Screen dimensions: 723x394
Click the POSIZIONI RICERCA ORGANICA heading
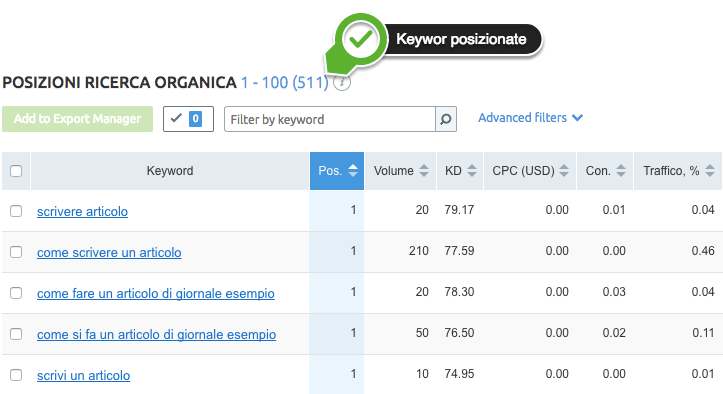[119, 83]
